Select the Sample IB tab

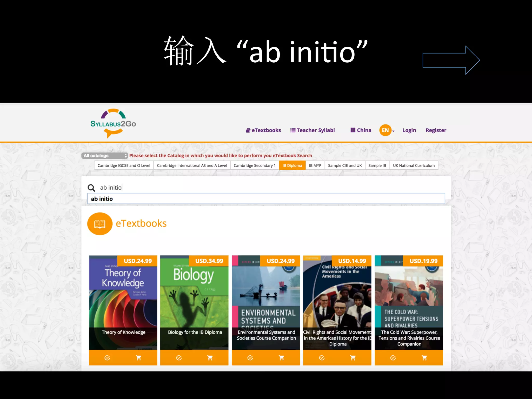coord(377,165)
